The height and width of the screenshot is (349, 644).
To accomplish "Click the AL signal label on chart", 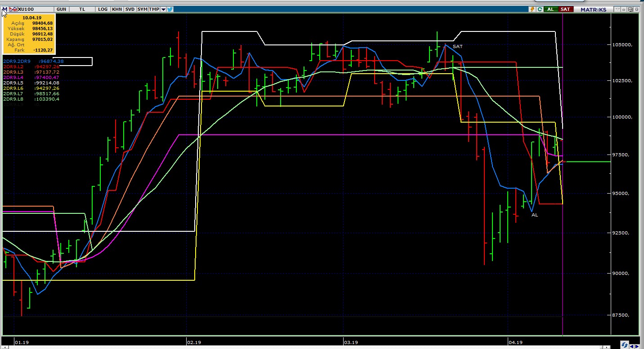I will [535, 215].
